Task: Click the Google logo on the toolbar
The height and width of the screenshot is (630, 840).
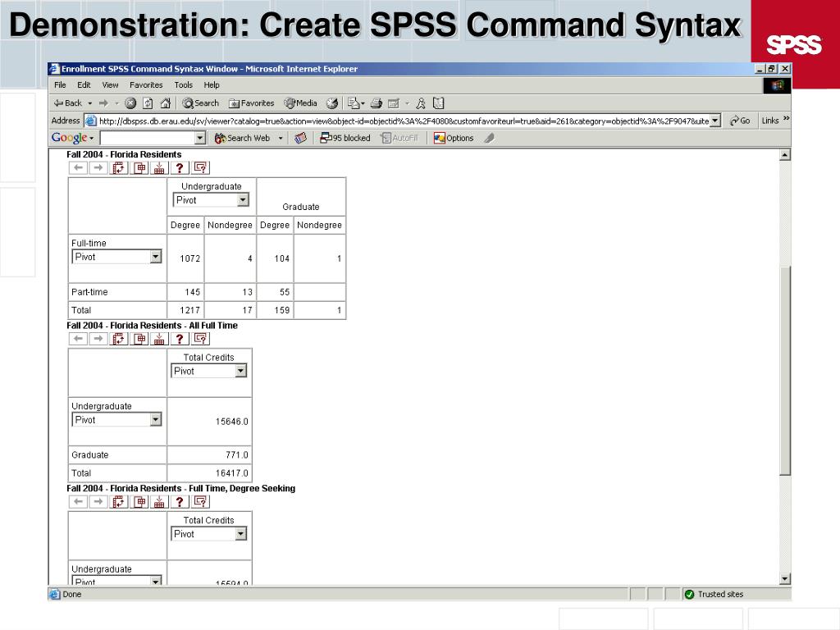Action: point(69,138)
